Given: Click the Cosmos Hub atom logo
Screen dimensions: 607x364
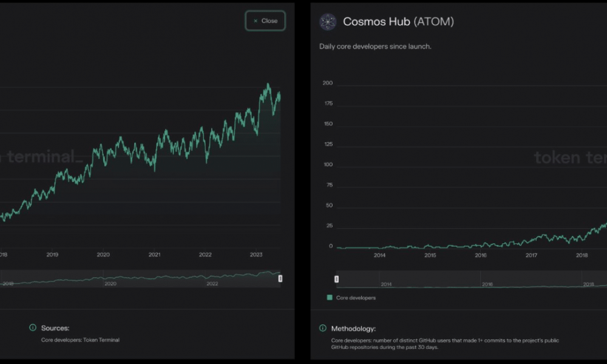Looking at the screenshot, I should pyautogui.click(x=328, y=22).
